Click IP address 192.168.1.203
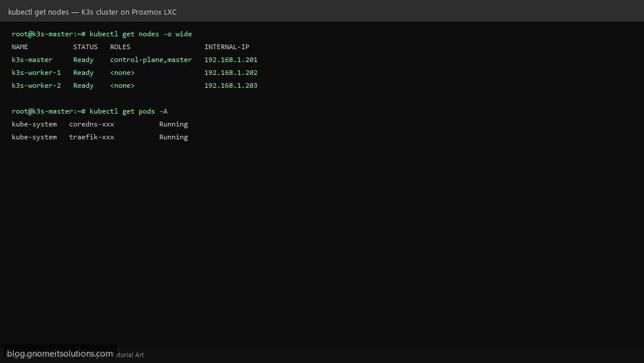 pos(231,85)
